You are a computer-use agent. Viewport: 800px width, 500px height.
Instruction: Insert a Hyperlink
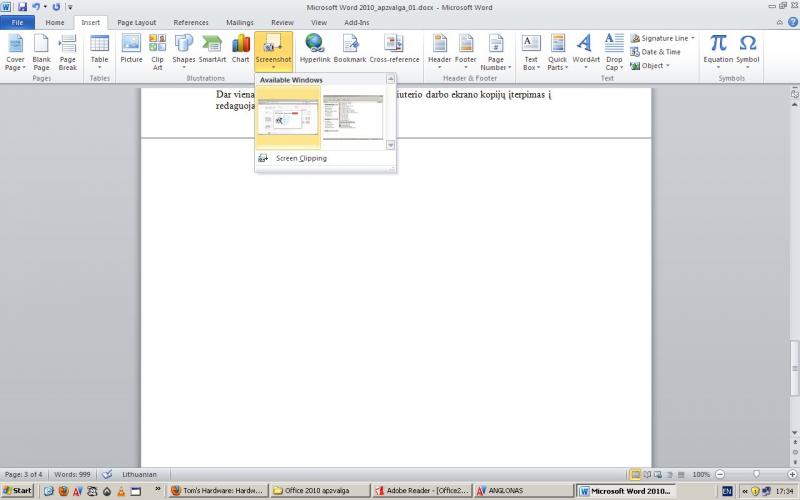tap(315, 49)
